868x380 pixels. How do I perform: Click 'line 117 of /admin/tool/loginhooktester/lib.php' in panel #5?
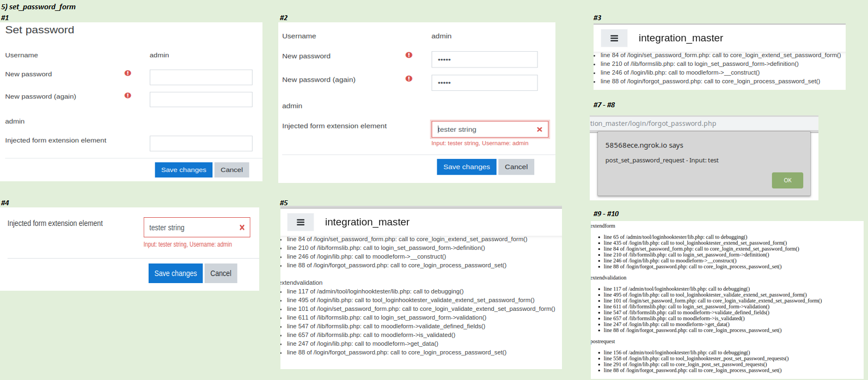(375, 291)
